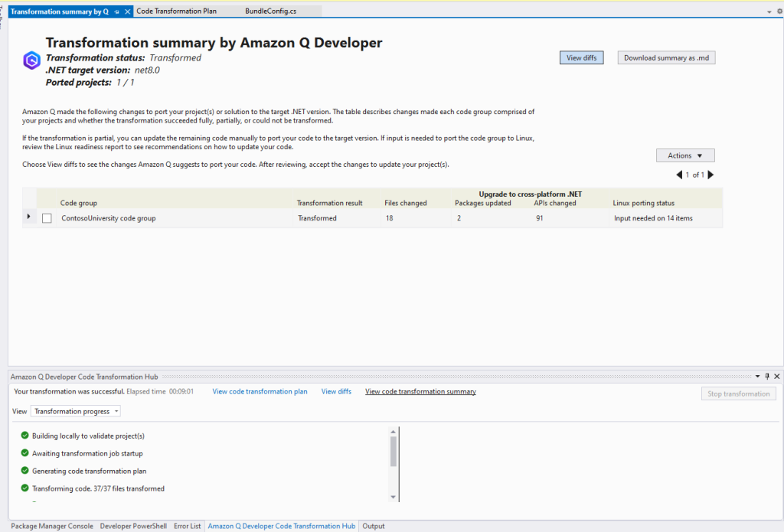Click green check for Transforming code step

pyautogui.click(x=24, y=488)
